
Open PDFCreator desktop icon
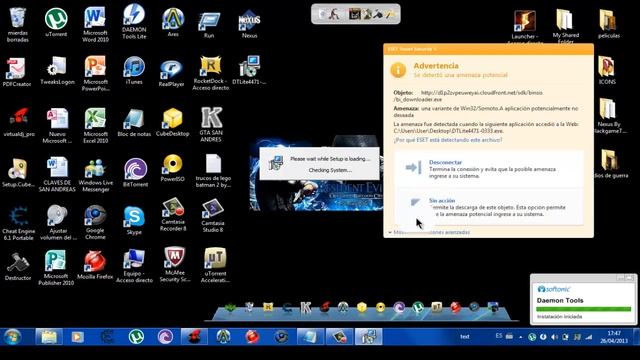[17, 69]
